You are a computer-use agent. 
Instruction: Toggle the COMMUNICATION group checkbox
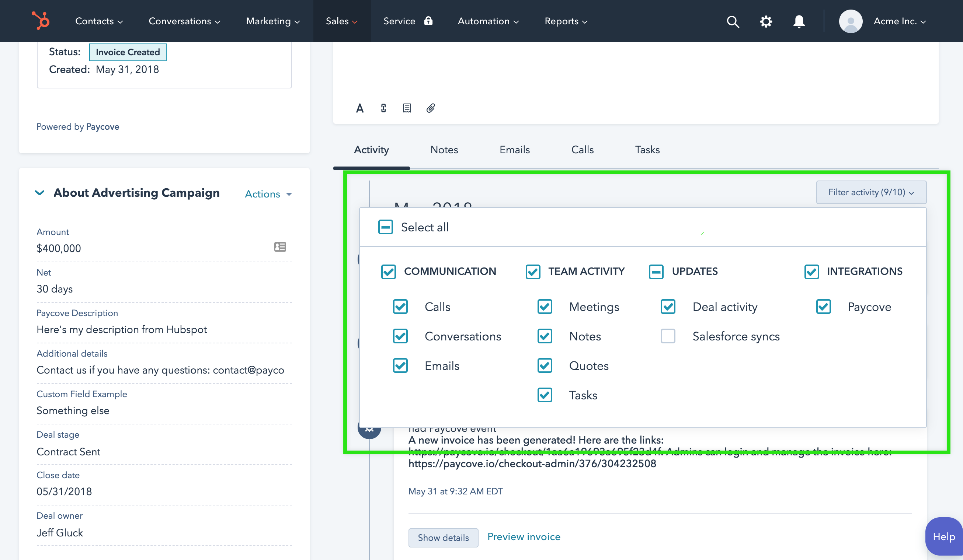click(388, 272)
